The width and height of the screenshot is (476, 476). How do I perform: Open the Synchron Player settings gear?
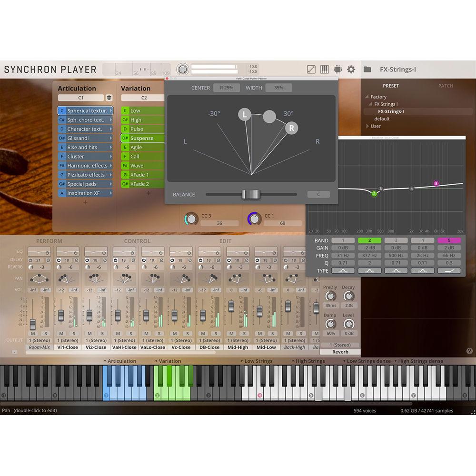351,69
